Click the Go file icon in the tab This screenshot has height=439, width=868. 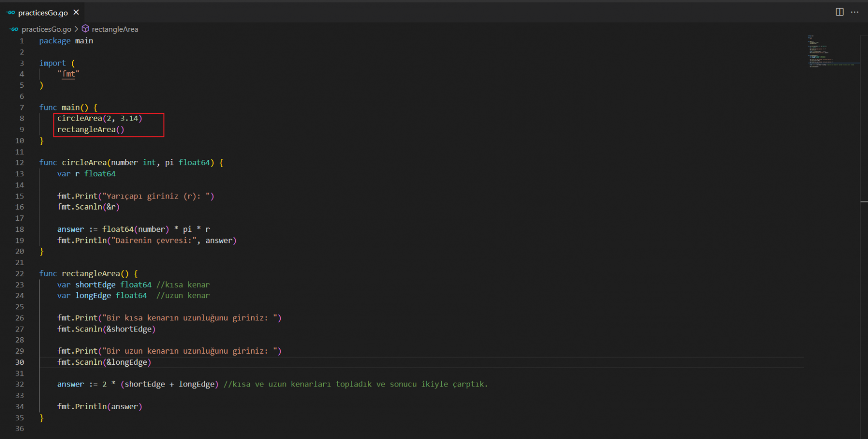[11, 13]
